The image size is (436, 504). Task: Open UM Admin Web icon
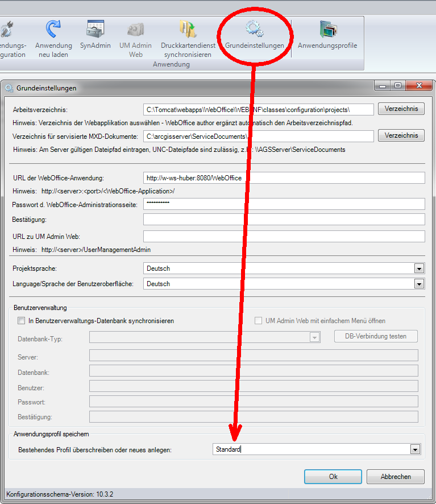[136, 30]
